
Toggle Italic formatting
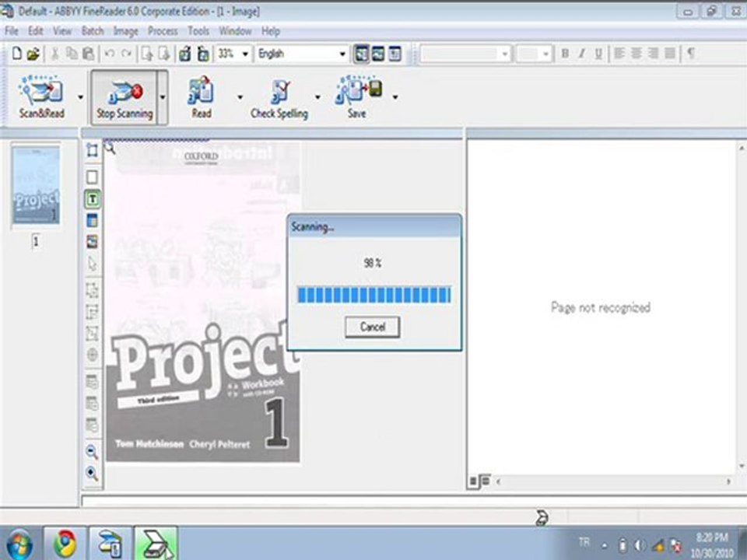tap(582, 54)
